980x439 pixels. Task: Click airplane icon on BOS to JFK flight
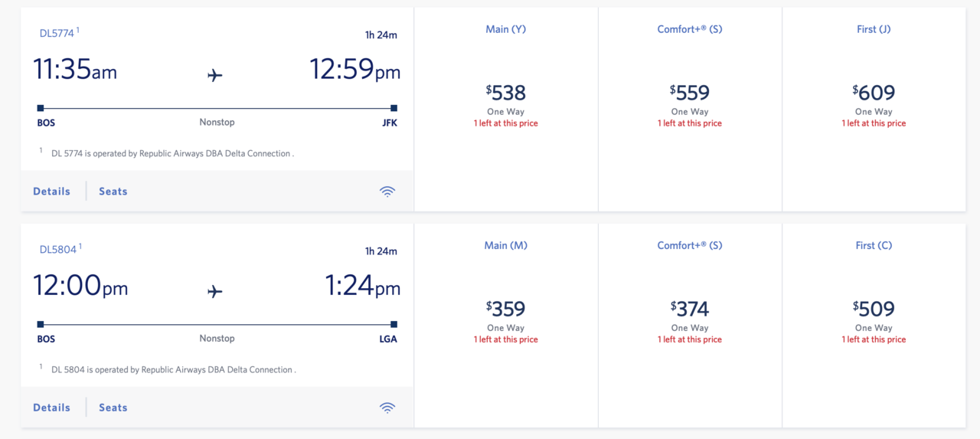point(215,75)
